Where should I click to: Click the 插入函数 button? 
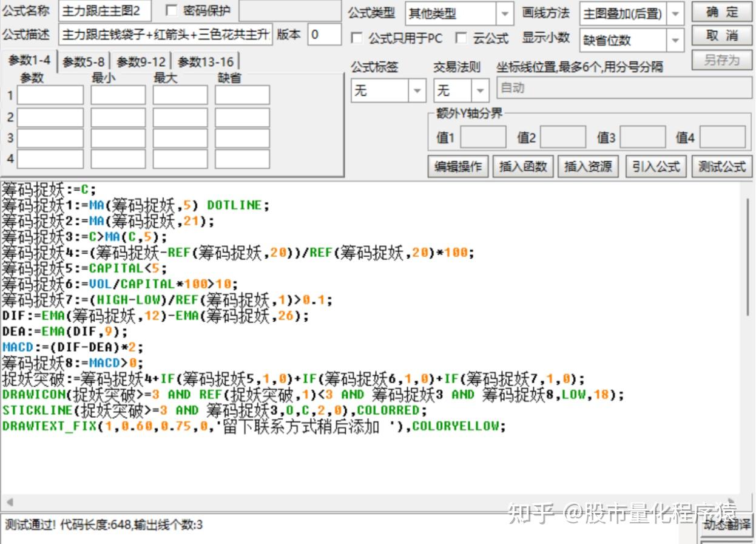pos(523,166)
